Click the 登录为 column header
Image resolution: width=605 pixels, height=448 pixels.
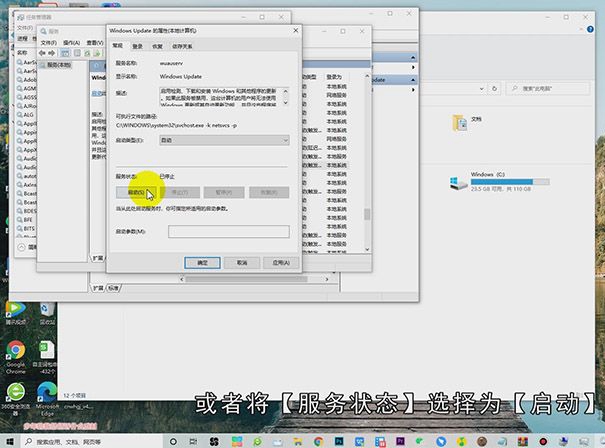[x=334, y=77]
